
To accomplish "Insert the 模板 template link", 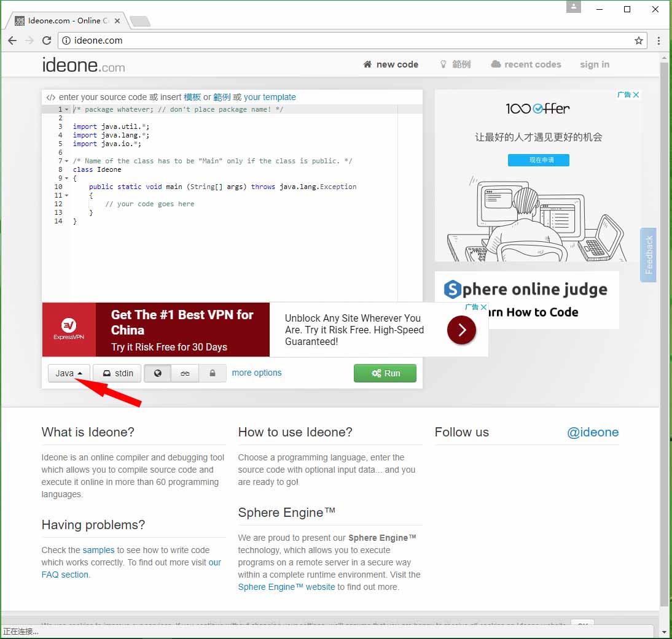I will click(192, 97).
